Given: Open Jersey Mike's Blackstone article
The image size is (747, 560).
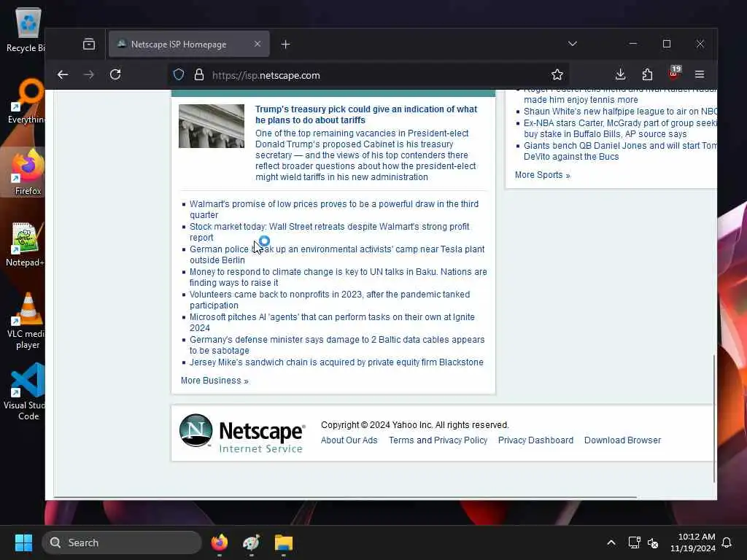Looking at the screenshot, I should 336,362.
